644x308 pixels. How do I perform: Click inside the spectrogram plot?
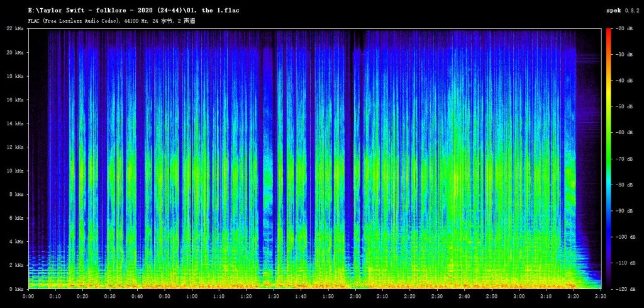click(x=314, y=159)
